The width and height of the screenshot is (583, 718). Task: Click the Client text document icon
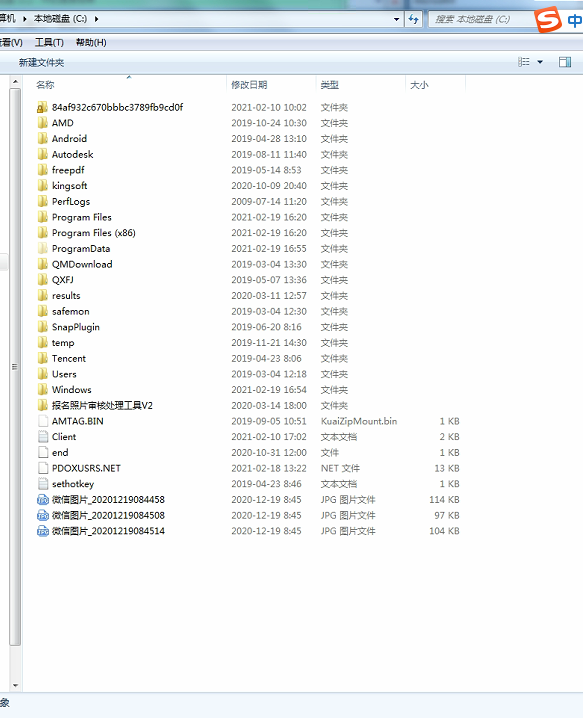(x=43, y=437)
